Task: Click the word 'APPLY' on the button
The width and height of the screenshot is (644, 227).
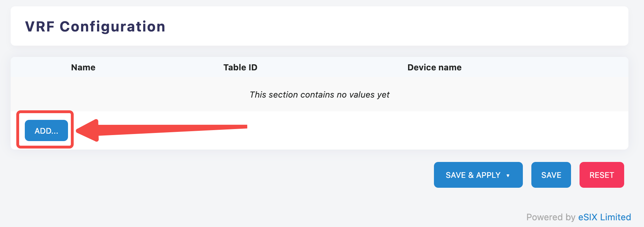Action: (488, 175)
